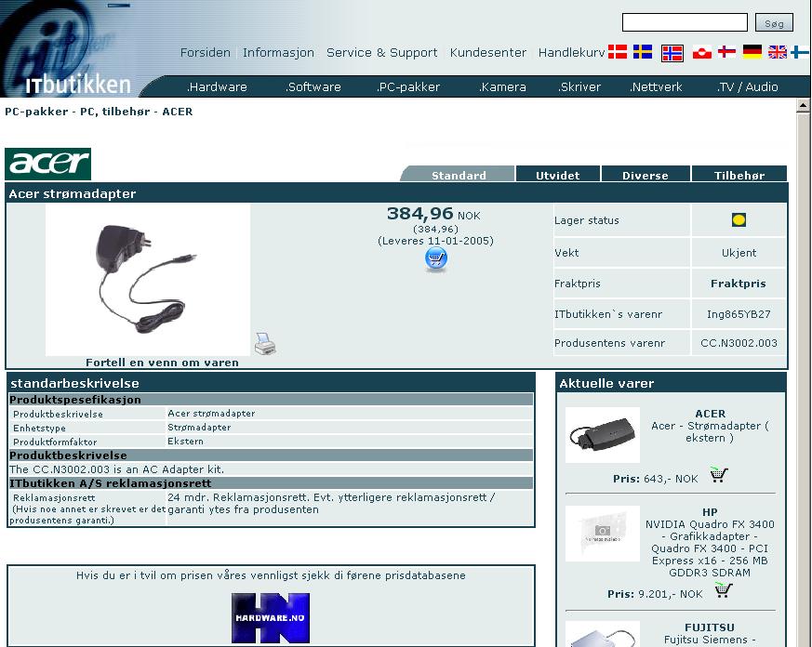
Task: Add Acer strømadapter to cart via blue cart icon
Action: point(436,258)
